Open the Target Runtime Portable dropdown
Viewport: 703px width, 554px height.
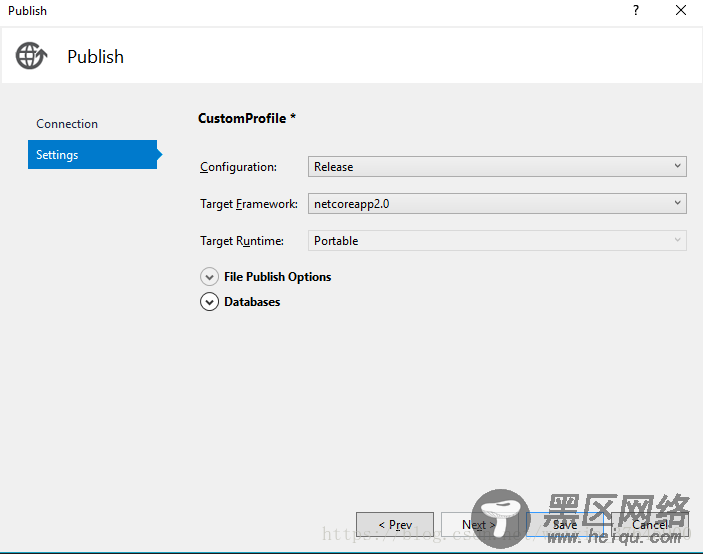[497, 241]
